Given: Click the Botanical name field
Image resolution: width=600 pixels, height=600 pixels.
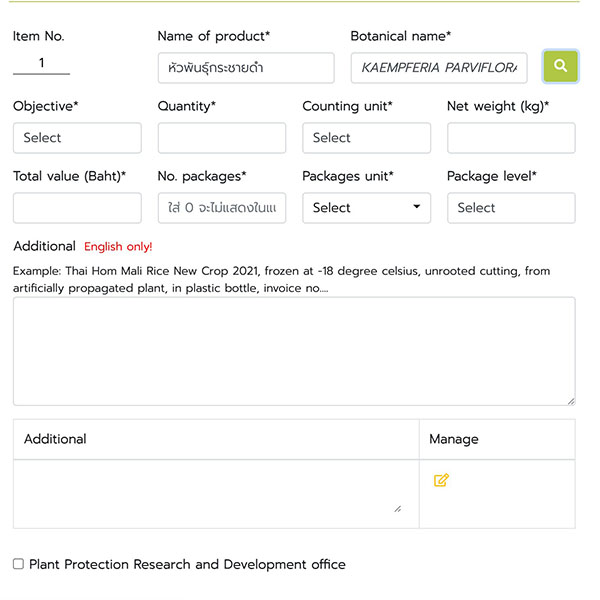Looking at the screenshot, I should click(x=438, y=68).
